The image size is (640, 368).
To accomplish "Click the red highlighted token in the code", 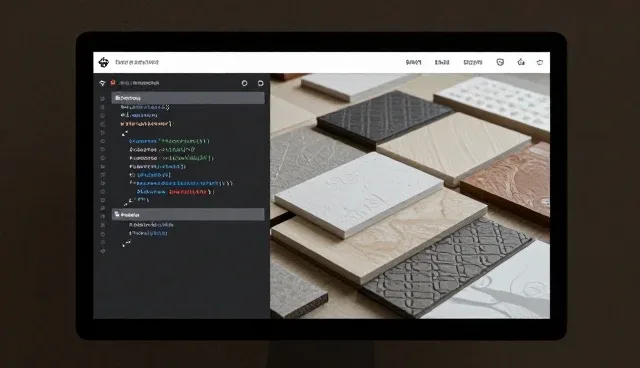I will [x=188, y=191].
